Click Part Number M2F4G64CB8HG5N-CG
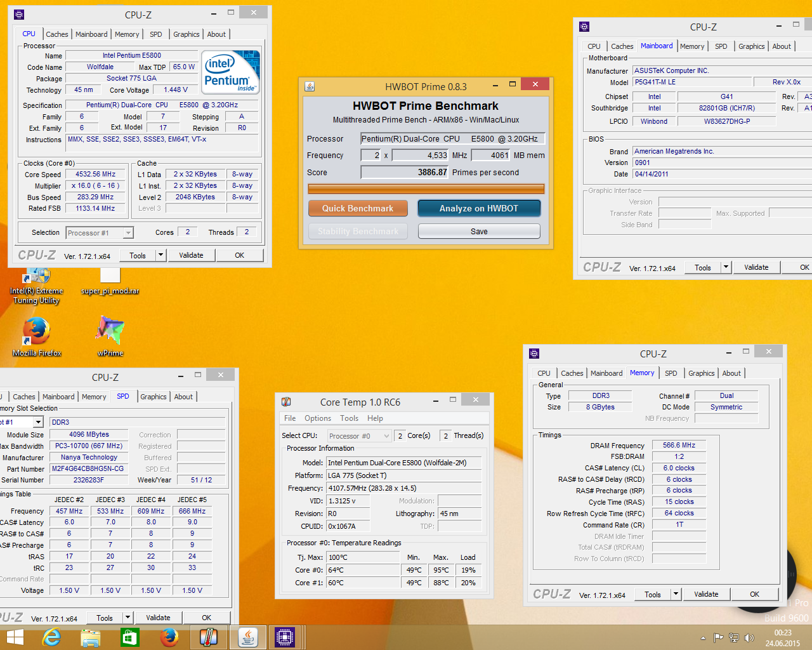Viewport: 812px width, 650px height. tap(88, 468)
